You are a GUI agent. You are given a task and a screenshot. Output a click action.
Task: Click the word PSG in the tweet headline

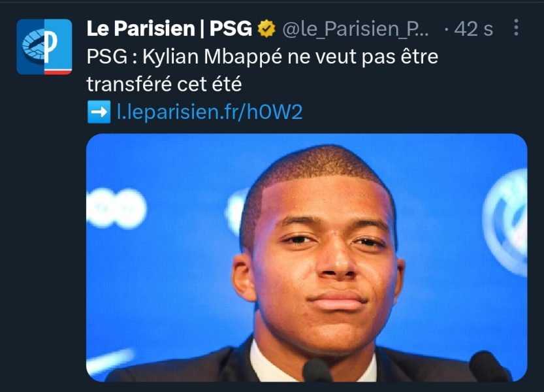pyautogui.click(x=107, y=56)
